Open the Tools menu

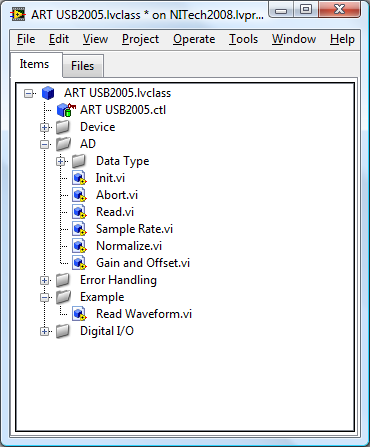click(x=243, y=39)
